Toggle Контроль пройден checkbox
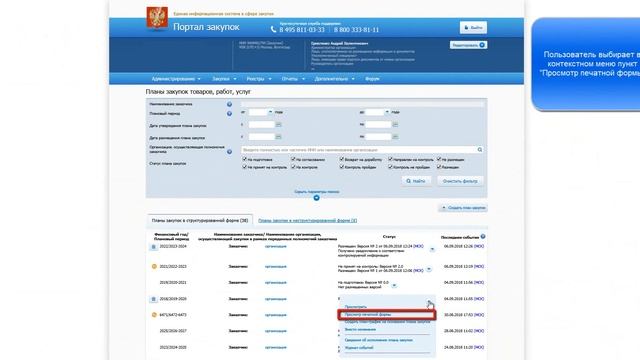Image resolution: width=640 pixels, height=360 pixels. pyautogui.click(x=342, y=167)
